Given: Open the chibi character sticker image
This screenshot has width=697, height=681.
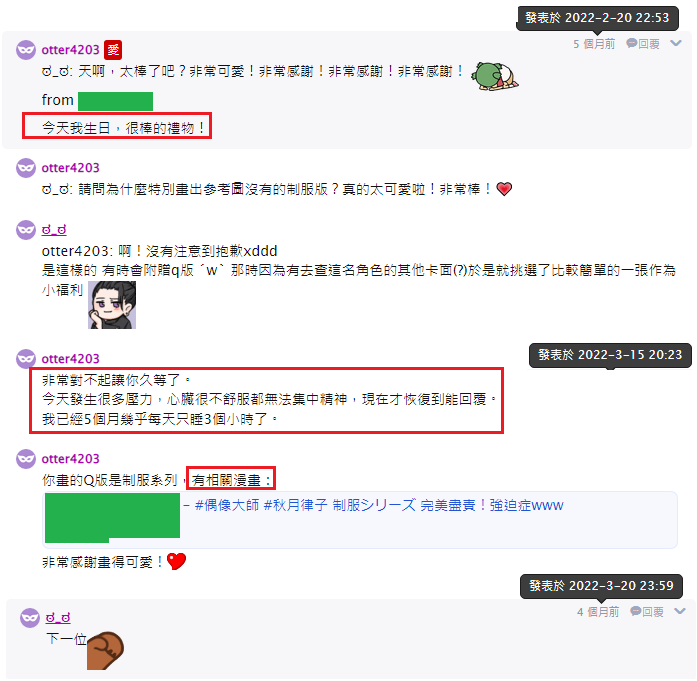Looking at the screenshot, I should pos(112,305).
